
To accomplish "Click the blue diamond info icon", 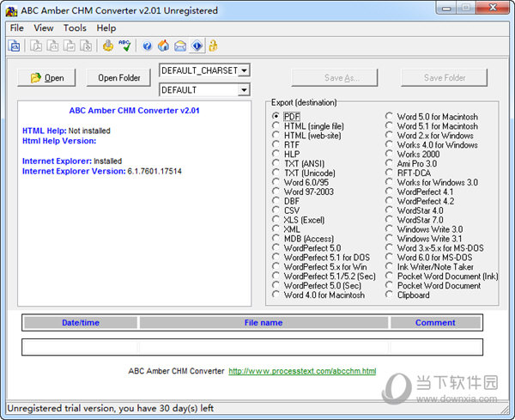I will click(197, 46).
